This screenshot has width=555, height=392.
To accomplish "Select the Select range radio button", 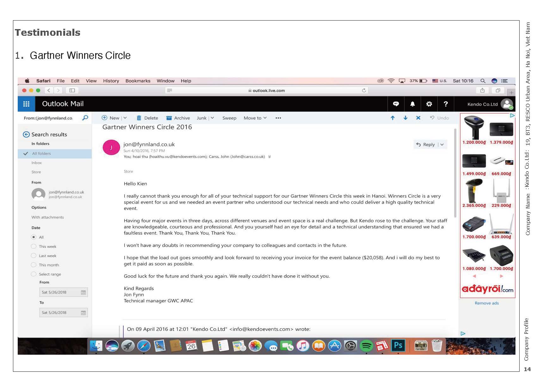I will coord(34,274).
